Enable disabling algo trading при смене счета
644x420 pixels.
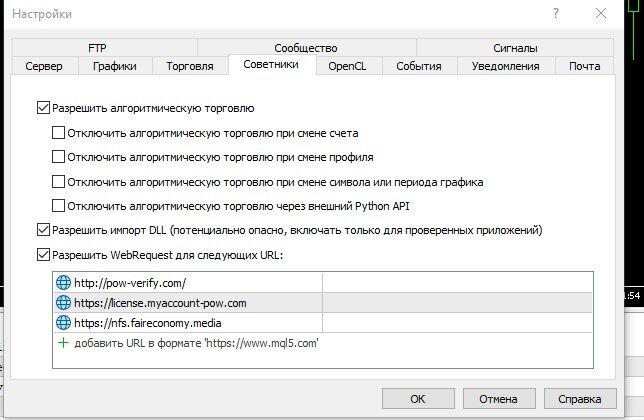[x=58, y=133]
